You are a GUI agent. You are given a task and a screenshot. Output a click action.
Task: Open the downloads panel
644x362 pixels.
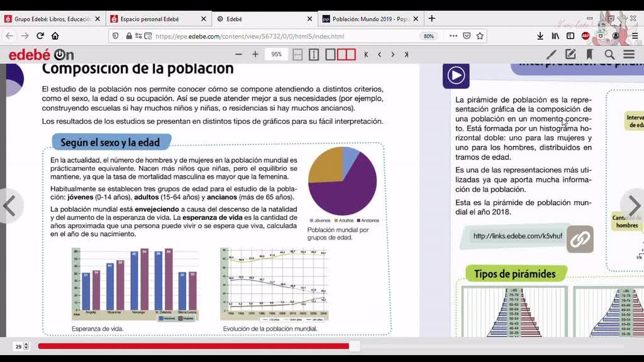click(540, 36)
